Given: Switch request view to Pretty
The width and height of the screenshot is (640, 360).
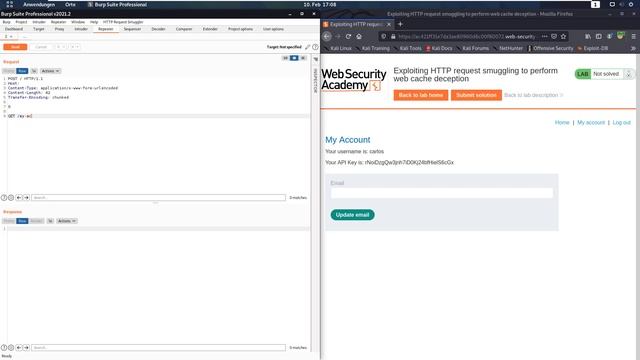Looking at the screenshot, I should (x=9, y=71).
